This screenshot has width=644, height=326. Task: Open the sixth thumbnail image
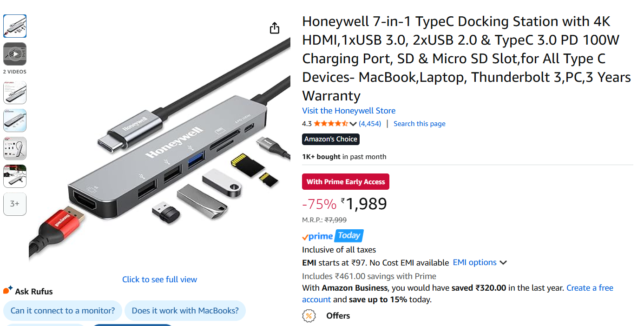click(x=15, y=176)
